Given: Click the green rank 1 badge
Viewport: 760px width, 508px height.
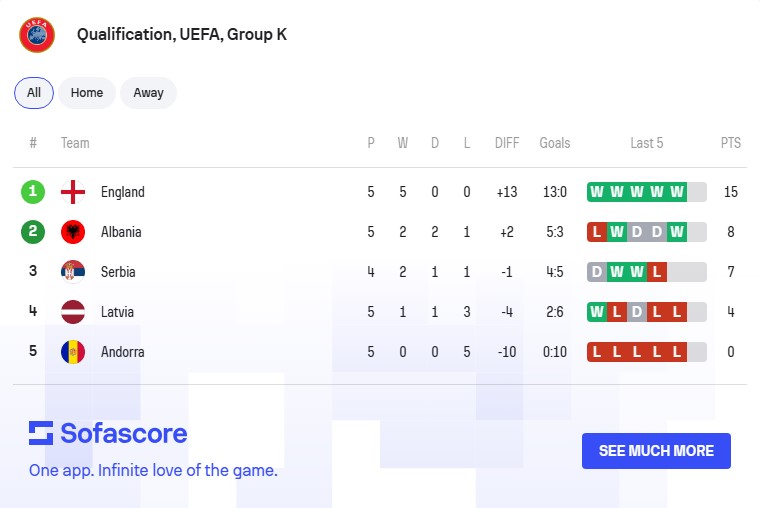Looking at the screenshot, I should click(x=33, y=192).
